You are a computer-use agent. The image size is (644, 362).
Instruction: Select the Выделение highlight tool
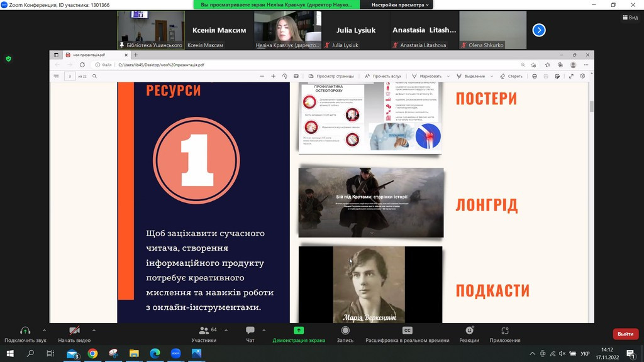pos(470,76)
